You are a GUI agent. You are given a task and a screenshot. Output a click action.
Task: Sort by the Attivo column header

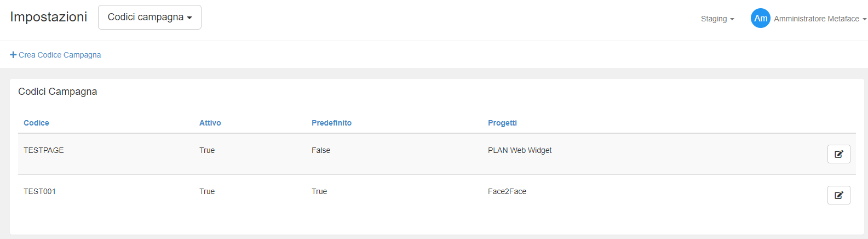[x=210, y=123]
